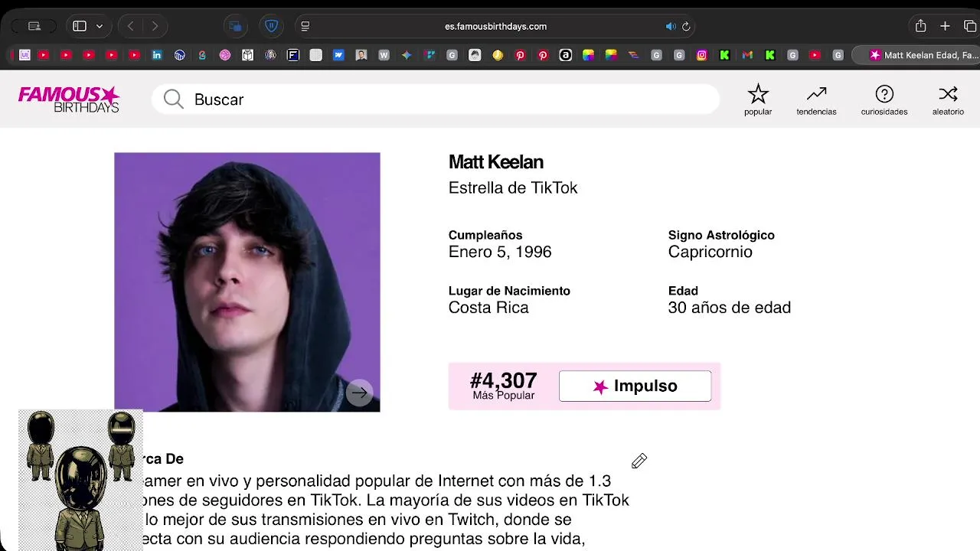The width and height of the screenshot is (980, 551).
Task: Open the Framer F pinned tab
Action: (293, 55)
